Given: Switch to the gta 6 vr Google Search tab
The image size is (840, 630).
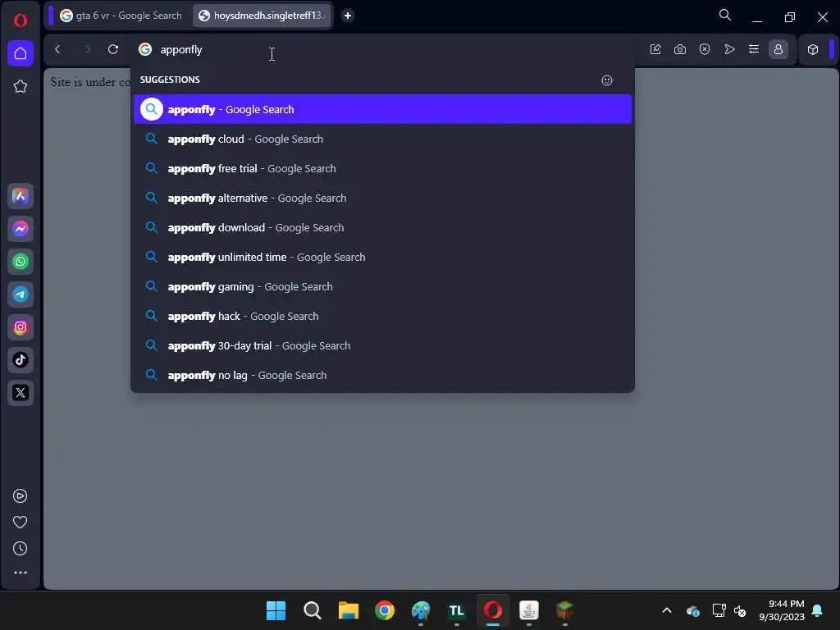Looking at the screenshot, I should point(121,16).
